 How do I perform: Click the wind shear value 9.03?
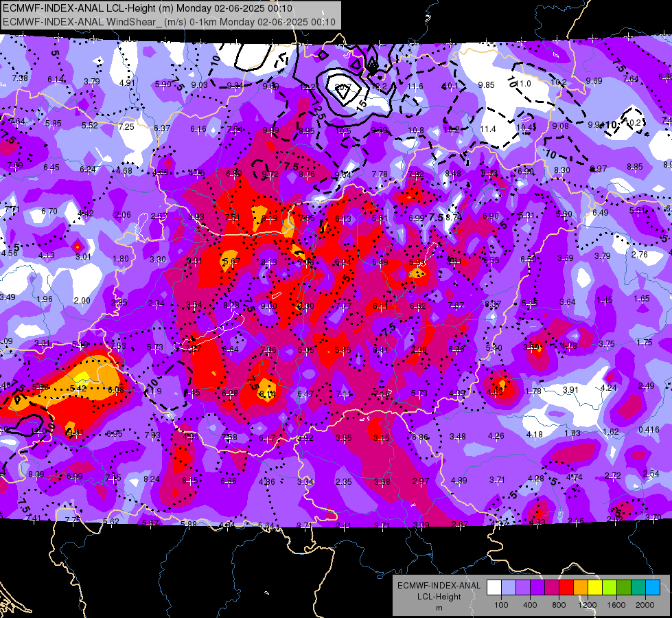(x=199, y=85)
